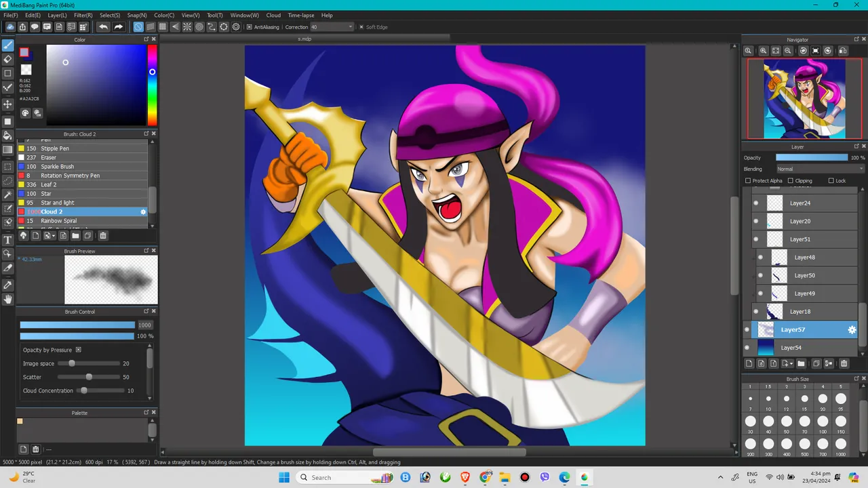This screenshot has height=488, width=868.
Task: Open the Correction value dropdown
Action: coord(332,27)
